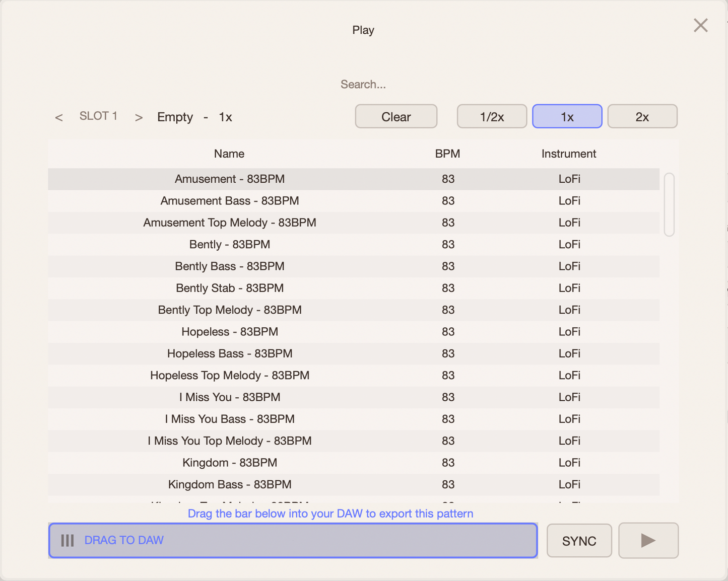
Task: Click the play triangle button
Action: point(648,540)
